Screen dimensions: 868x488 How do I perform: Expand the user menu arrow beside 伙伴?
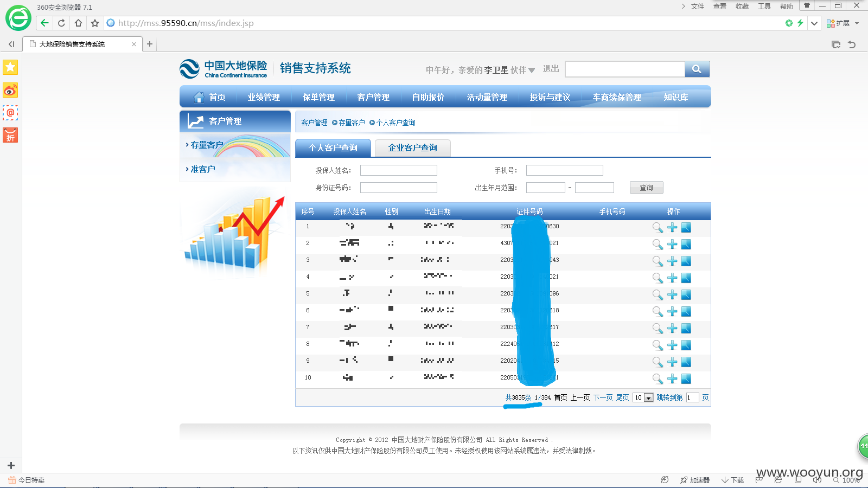(x=532, y=70)
